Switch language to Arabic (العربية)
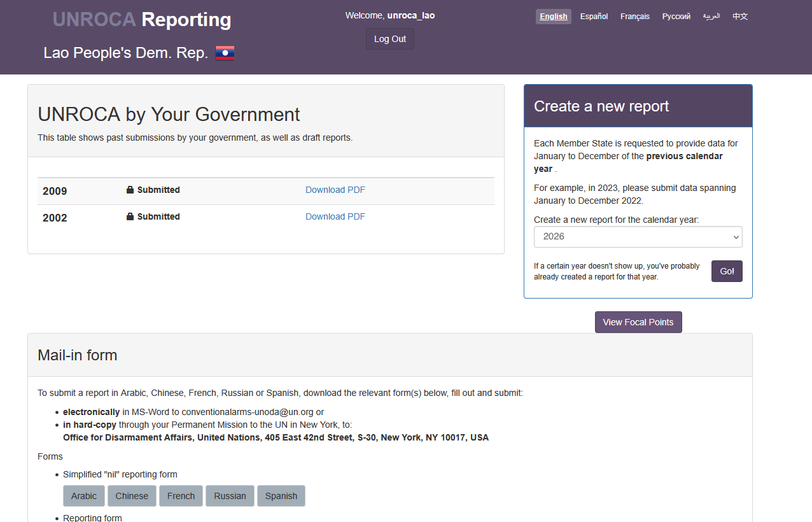Image resolution: width=812 pixels, height=522 pixels. click(x=711, y=17)
